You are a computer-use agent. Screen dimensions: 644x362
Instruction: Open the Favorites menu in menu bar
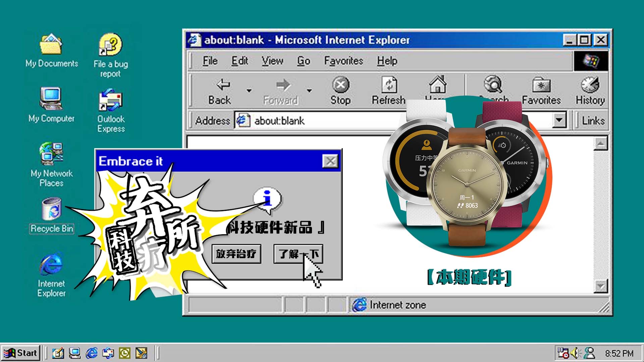343,61
